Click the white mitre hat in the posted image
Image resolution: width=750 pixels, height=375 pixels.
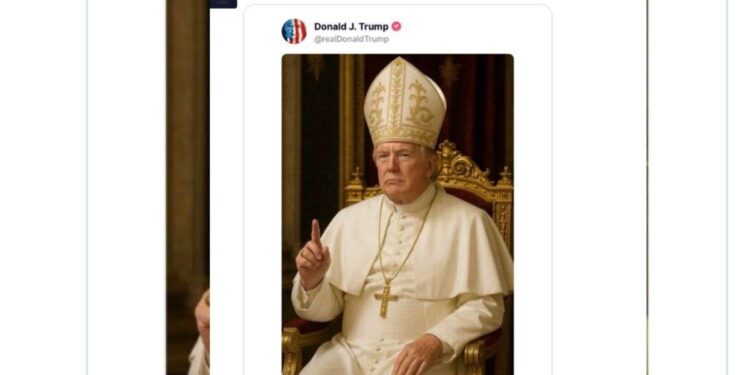[x=405, y=103]
